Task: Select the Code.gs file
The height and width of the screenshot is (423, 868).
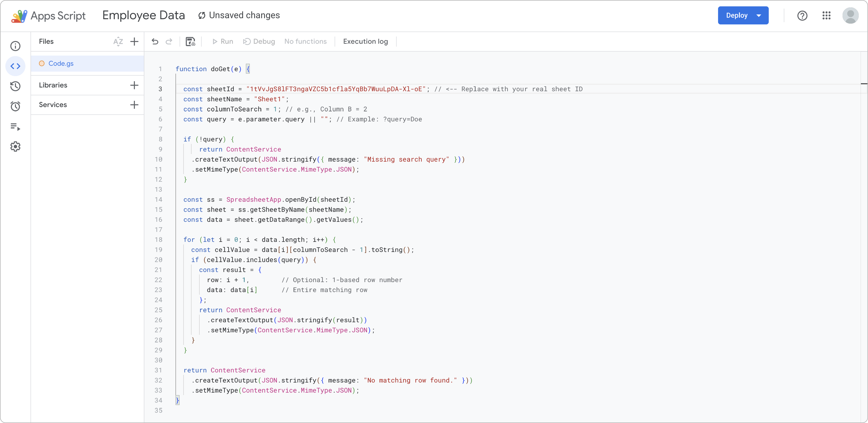Action: (61, 63)
